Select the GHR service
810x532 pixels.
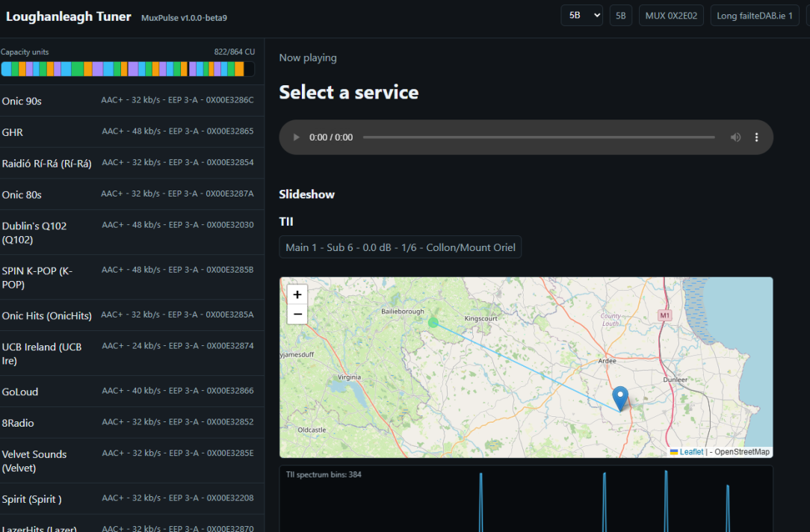tap(132, 132)
